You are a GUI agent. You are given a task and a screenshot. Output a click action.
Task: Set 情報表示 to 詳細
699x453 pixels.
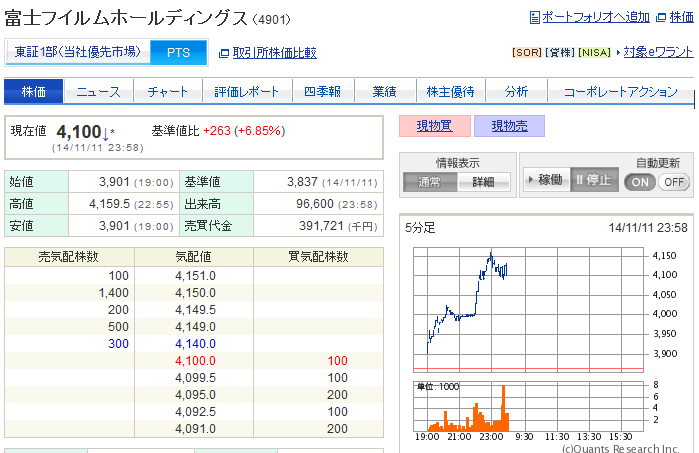tap(483, 182)
